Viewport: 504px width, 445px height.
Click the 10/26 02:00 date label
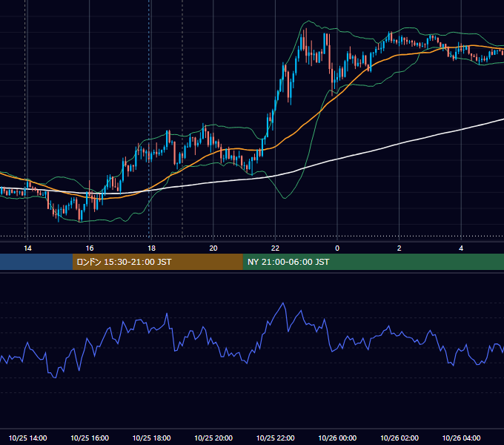399,438
